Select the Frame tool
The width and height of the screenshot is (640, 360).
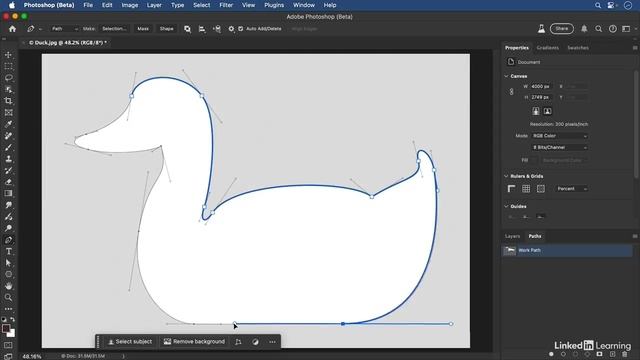click(8, 113)
